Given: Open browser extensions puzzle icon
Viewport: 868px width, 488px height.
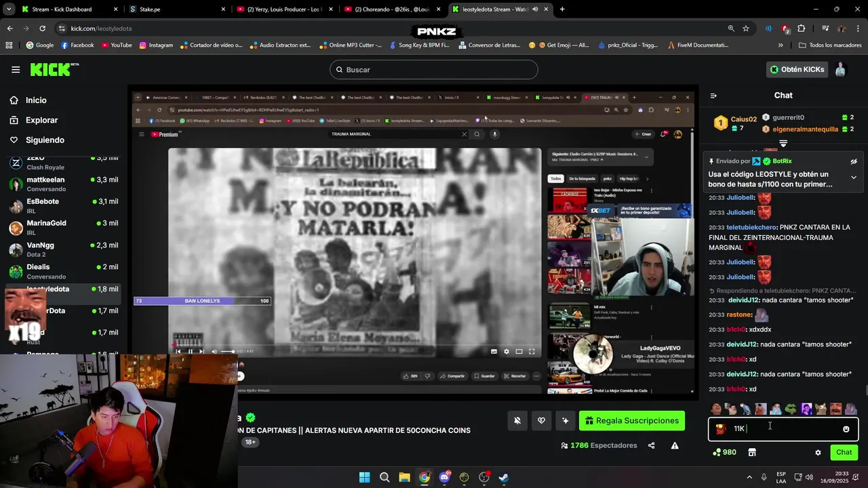Looking at the screenshot, I should 802,28.
